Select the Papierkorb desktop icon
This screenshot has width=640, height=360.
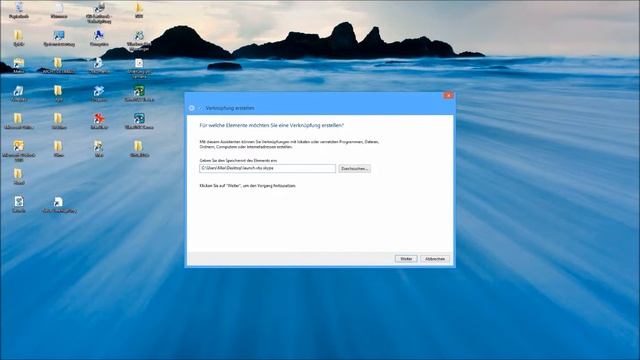tap(19, 11)
